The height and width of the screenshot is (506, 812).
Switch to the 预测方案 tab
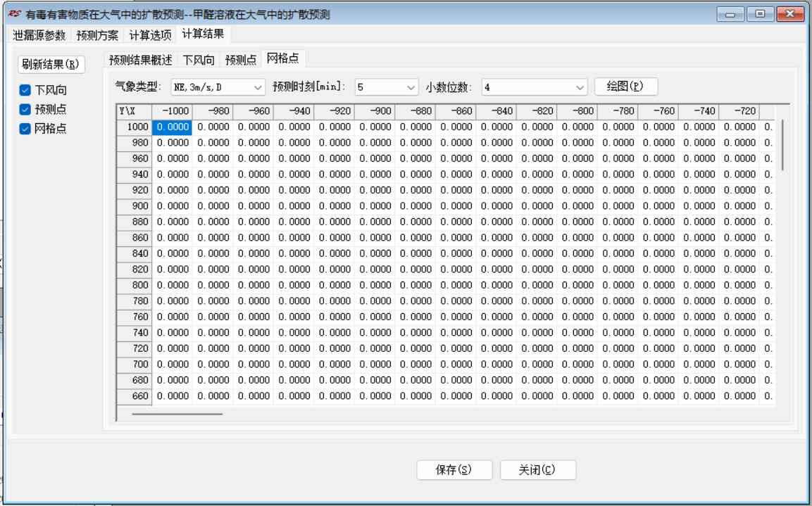(97, 35)
